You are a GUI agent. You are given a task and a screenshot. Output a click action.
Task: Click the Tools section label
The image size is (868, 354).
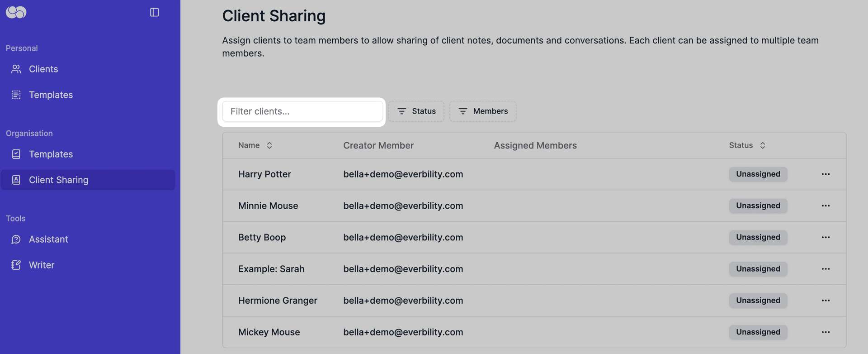(x=15, y=219)
